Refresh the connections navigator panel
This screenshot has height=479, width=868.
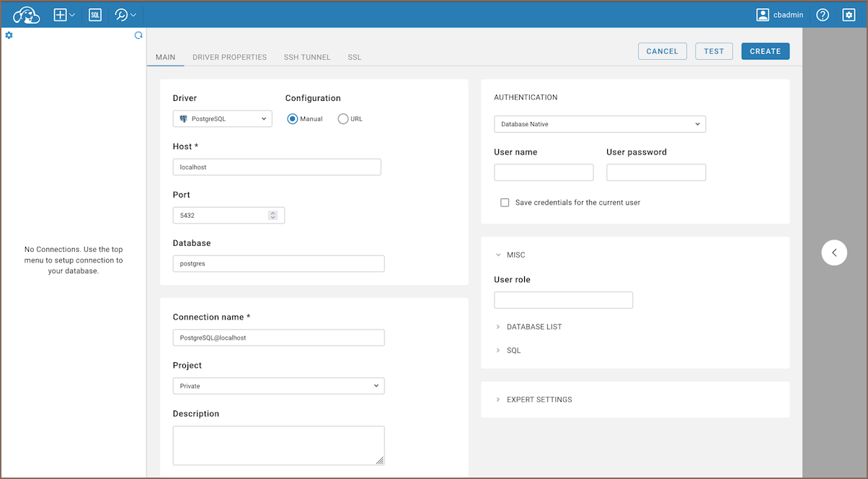[x=138, y=35]
